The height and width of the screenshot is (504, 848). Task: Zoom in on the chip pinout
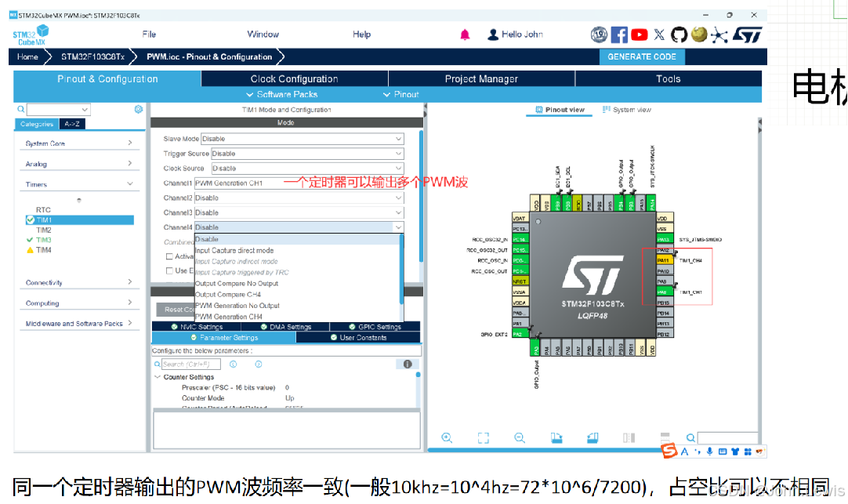[x=447, y=437]
